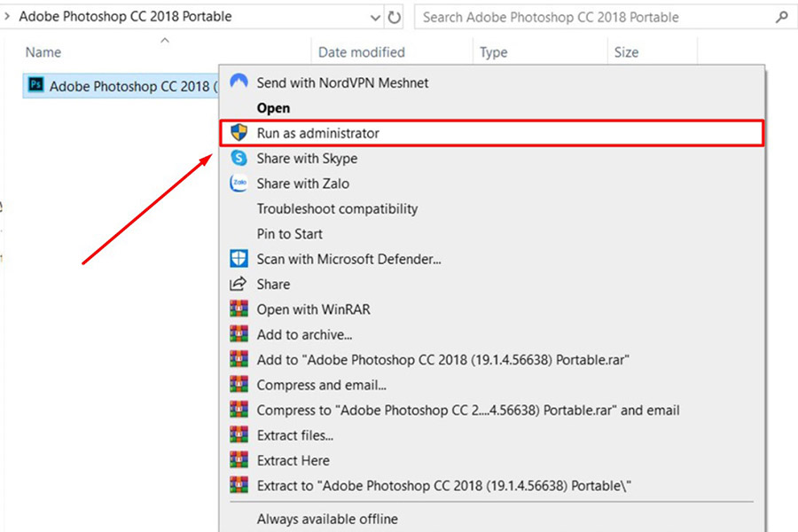Open the address bar history dropdown
Viewport: 798px width, 532px height.
(375, 18)
